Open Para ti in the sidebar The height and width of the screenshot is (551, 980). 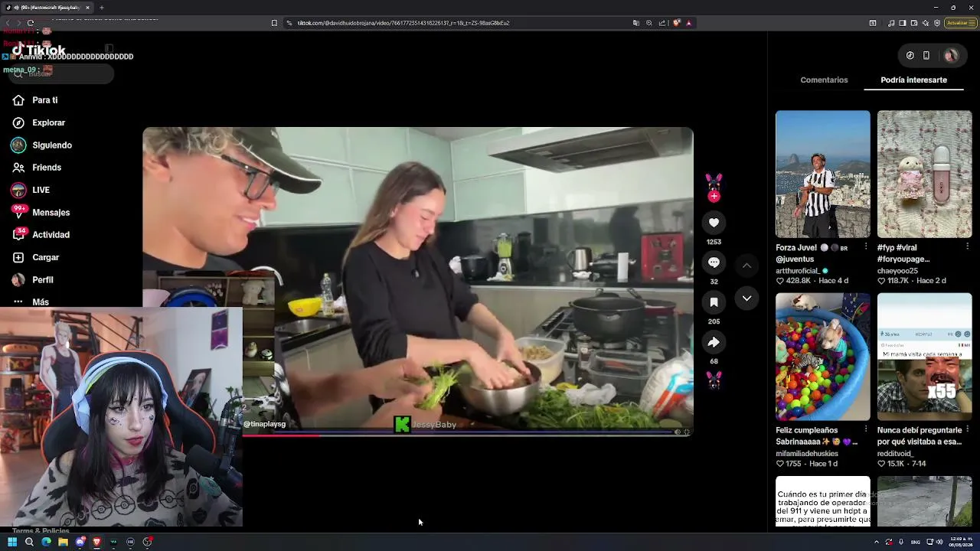click(x=45, y=100)
